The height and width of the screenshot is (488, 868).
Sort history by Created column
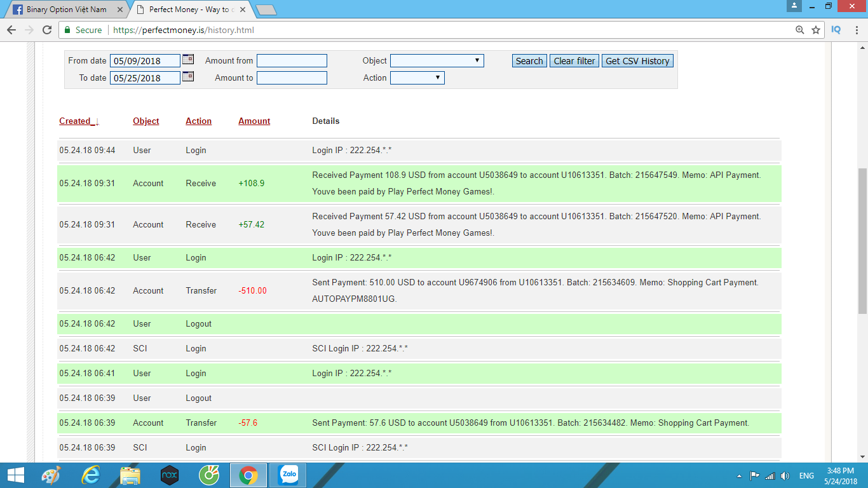(79, 121)
